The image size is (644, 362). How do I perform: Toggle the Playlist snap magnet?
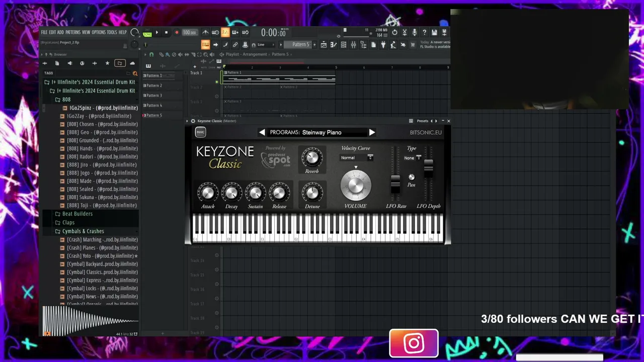(x=151, y=54)
